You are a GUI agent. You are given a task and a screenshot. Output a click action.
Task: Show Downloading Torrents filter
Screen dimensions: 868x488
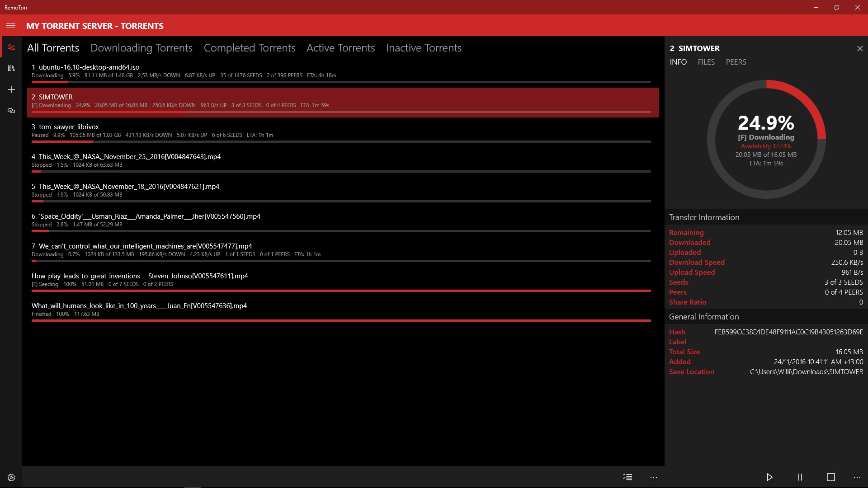141,48
